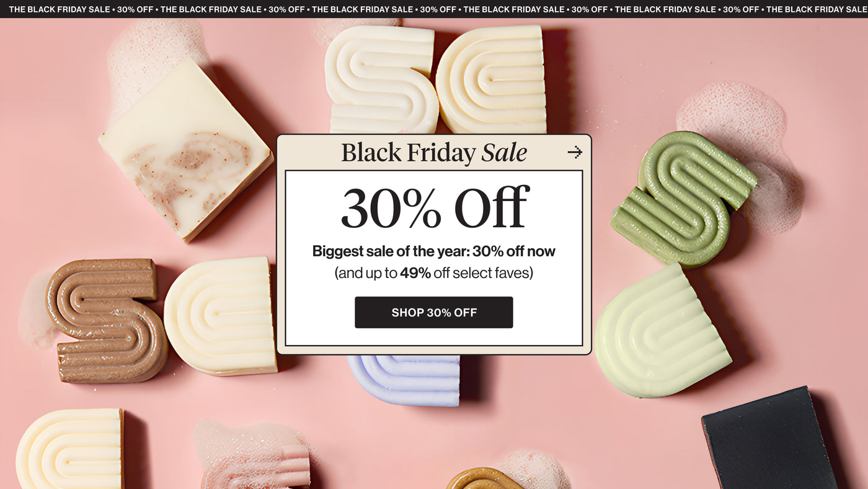
Task: Click the arrow icon beside Black Friday Sale
Action: coord(575,152)
